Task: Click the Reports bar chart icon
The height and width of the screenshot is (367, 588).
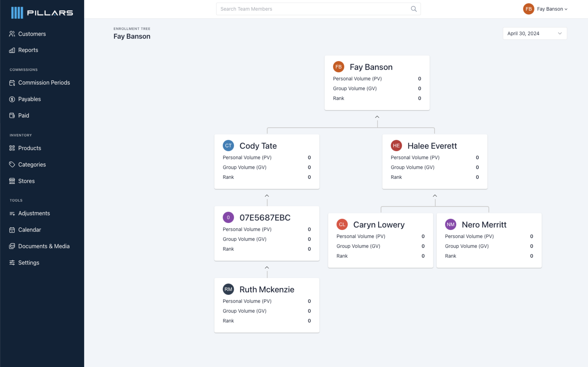Action: 12,50
